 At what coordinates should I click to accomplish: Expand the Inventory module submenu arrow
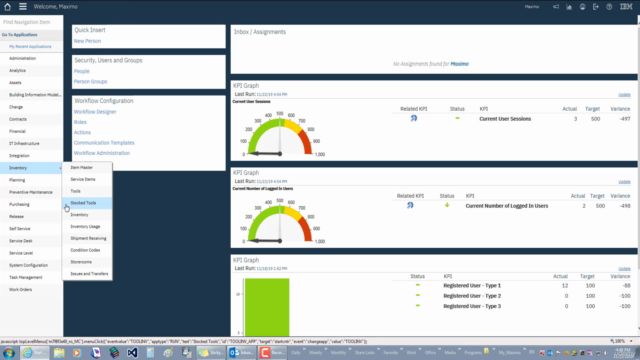point(60,168)
